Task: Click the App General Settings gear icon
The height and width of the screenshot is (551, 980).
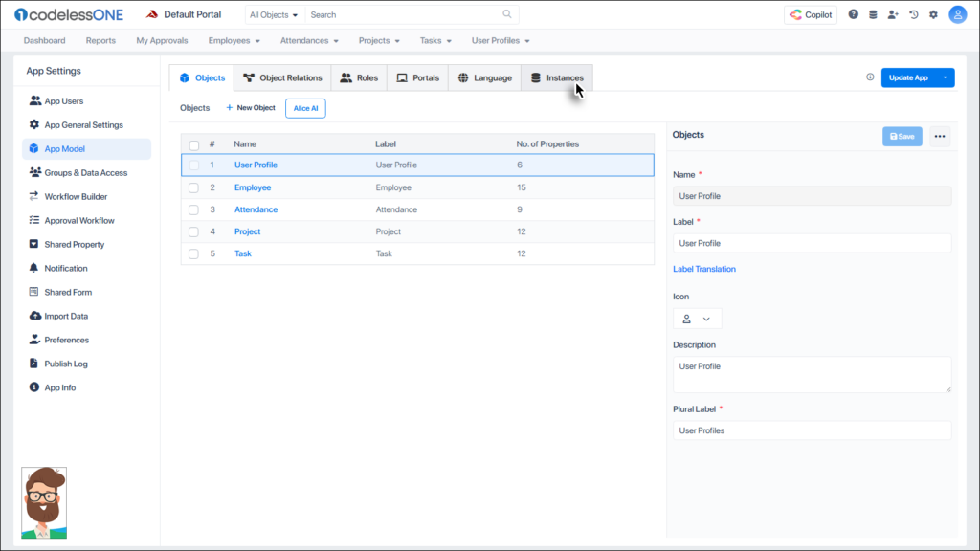Action: pos(34,124)
